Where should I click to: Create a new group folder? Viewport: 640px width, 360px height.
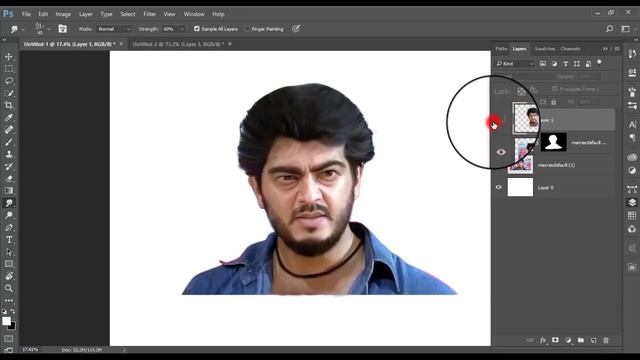coord(581,340)
